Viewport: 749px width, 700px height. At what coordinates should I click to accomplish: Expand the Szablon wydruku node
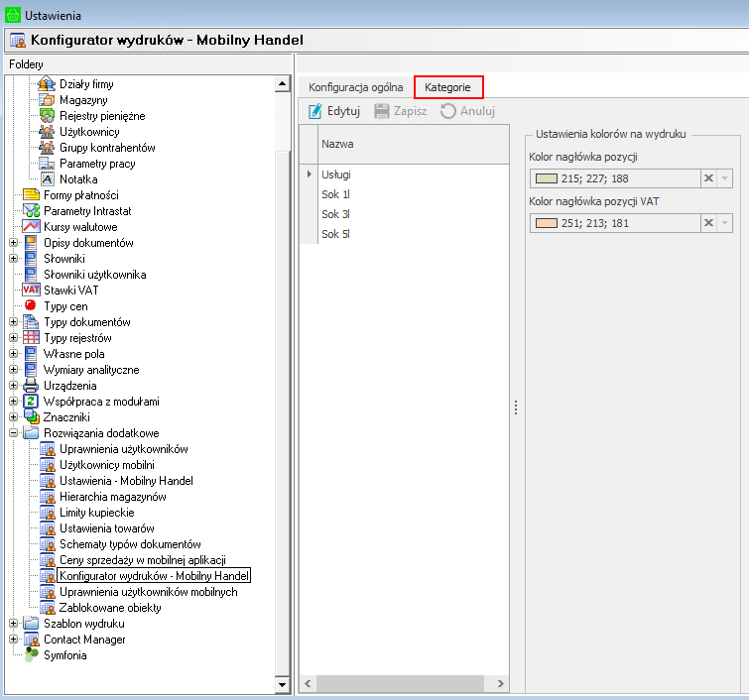[13, 624]
